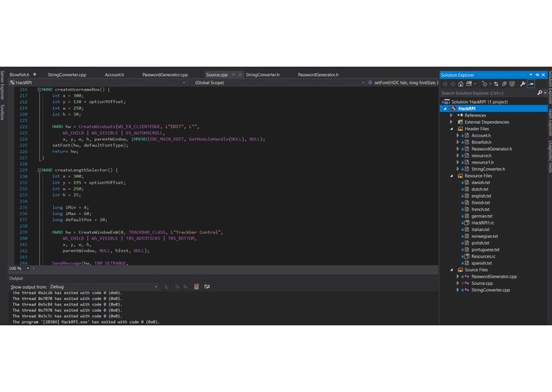Click the search magnifier in Solution Explorer
The image size is (552, 392).
click(x=539, y=93)
